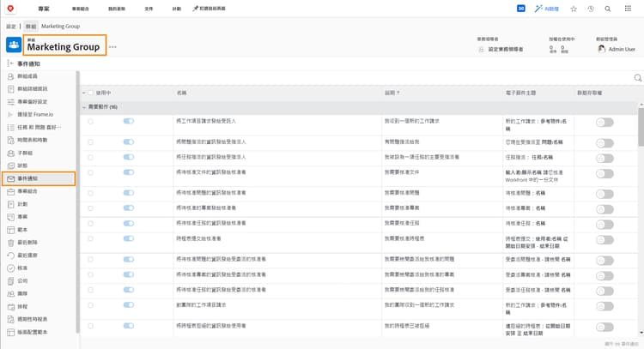Click the 範本 template icon
The height and width of the screenshot is (349, 644).
coord(10,230)
